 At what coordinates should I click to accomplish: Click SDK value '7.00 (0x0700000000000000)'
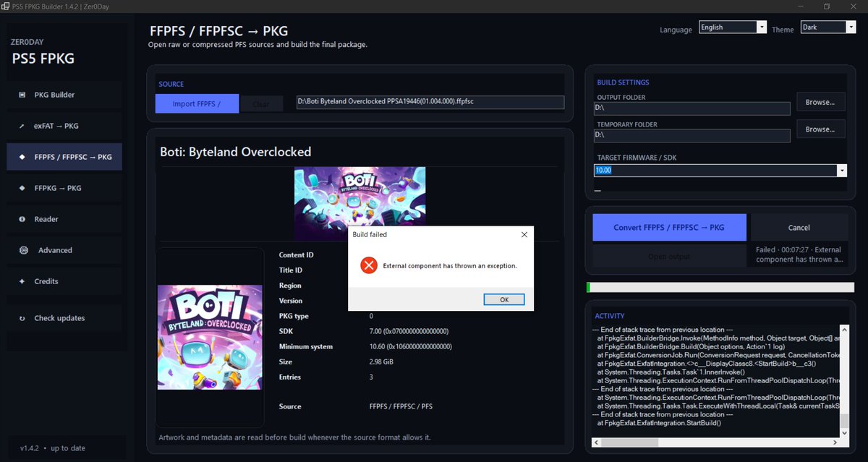409,331
